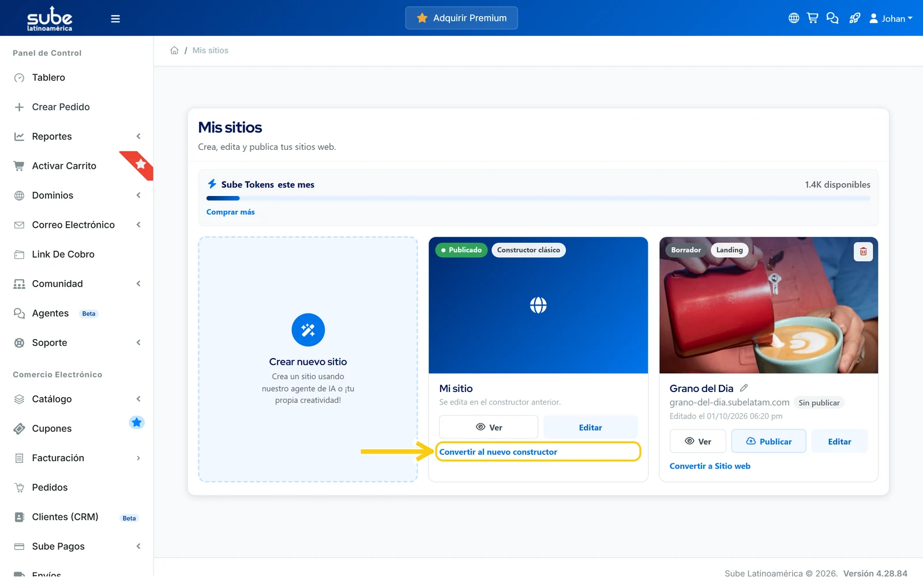Click the magic wand create site icon
923x588 pixels.
(308, 330)
